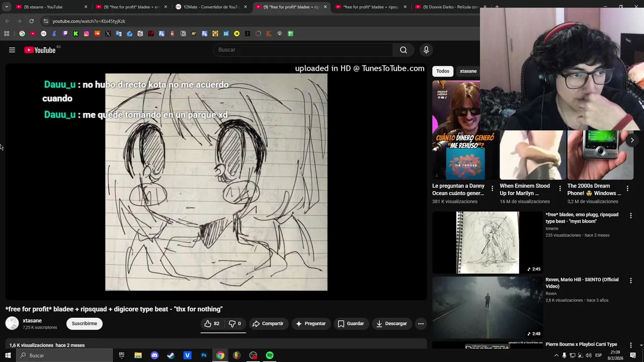Start voice search with microphone icon
Screen dimensions: 644x362
tap(426, 50)
